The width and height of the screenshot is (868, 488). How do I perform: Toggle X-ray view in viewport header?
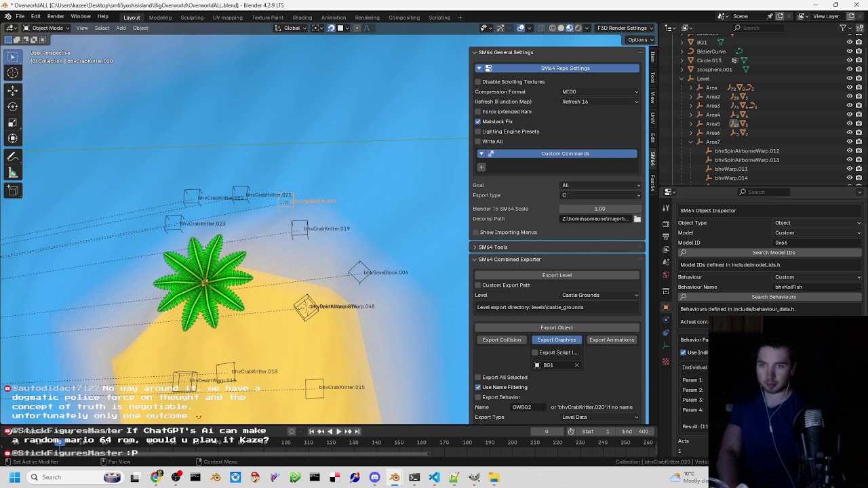[x=540, y=28]
